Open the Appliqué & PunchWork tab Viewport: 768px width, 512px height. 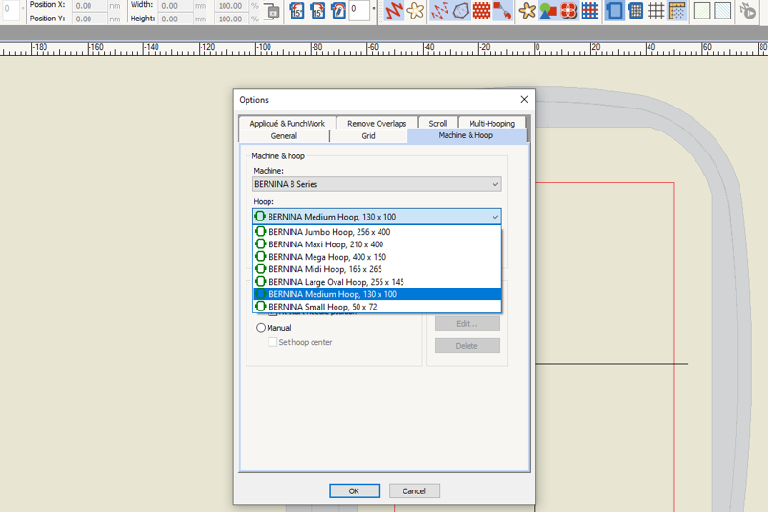287,123
